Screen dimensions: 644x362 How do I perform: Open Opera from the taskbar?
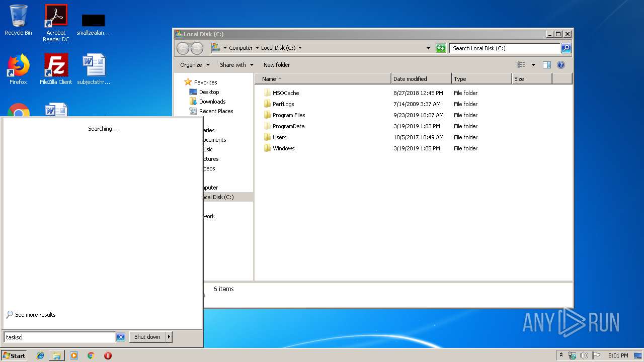tap(108, 355)
